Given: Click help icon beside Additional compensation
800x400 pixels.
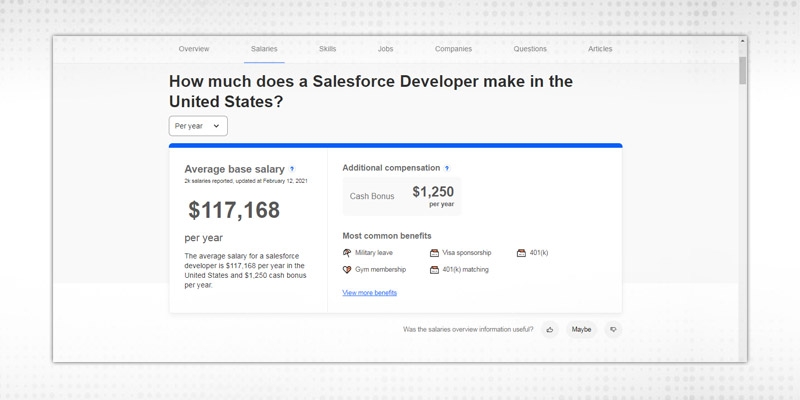Looking at the screenshot, I should click(x=447, y=168).
